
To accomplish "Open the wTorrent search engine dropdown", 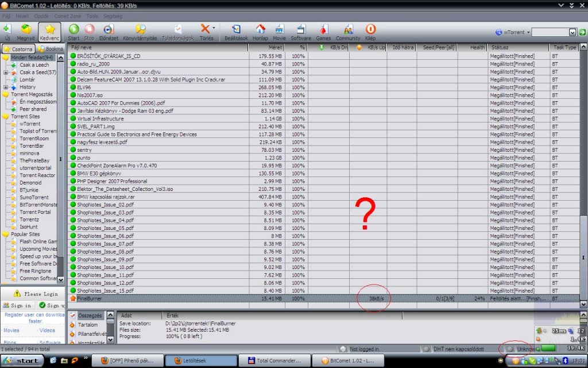I will pyautogui.click(x=528, y=32).
